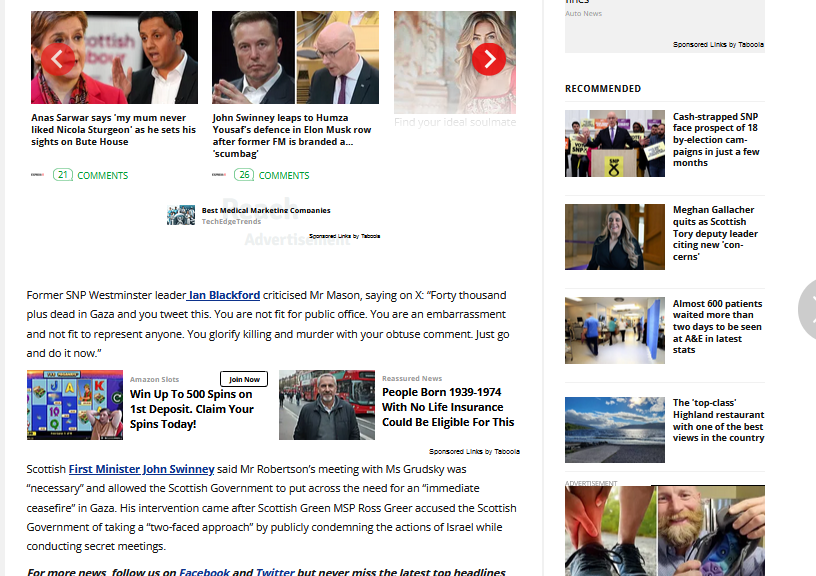The height and width of the screenshot is (576, 816).
Task: Open 'top-class Highland restaurant' story
Action: (x=718, y=420)
